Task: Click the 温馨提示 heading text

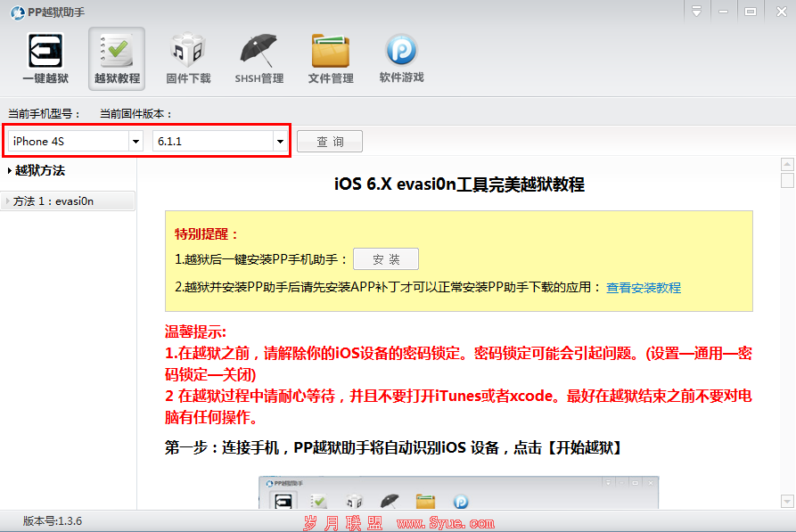Action: click(x=195, y=332)
